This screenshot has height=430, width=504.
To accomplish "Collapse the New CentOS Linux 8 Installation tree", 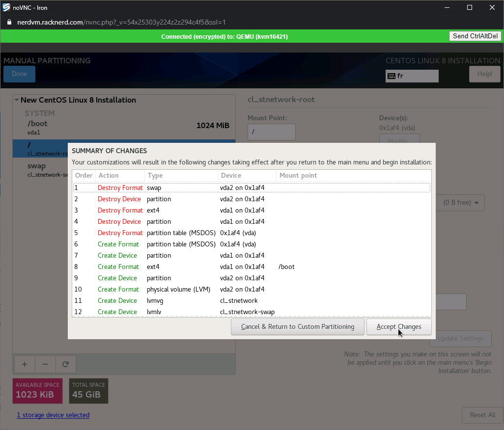I will click(17, 100).
